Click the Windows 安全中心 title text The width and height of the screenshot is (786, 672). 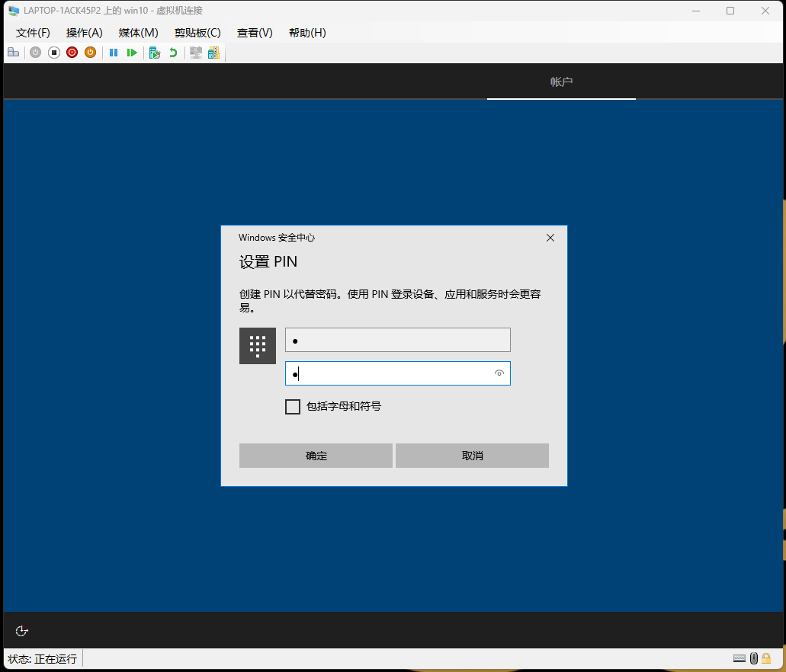click(277, 238)
